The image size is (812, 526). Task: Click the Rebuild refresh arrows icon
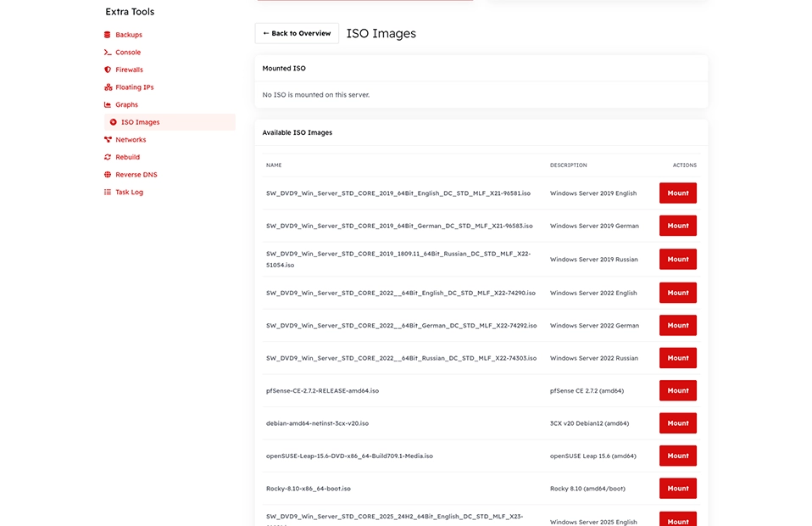point(107,157)
